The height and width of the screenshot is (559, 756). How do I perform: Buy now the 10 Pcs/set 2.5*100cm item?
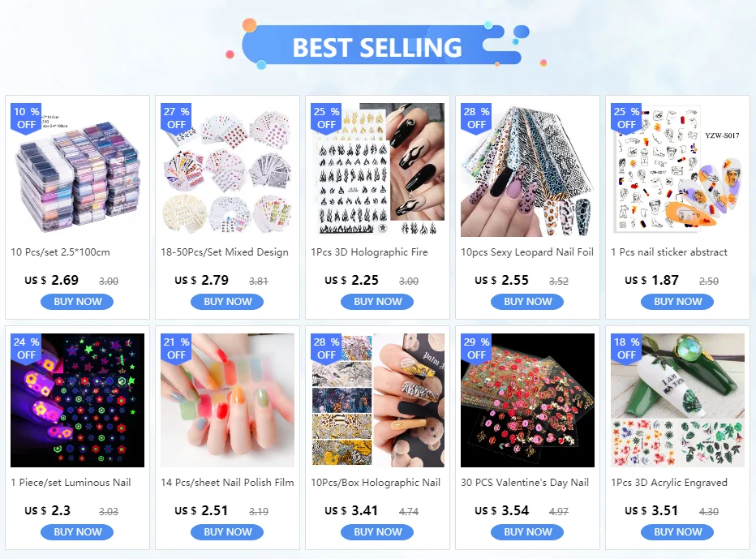[x=77, y=302]
